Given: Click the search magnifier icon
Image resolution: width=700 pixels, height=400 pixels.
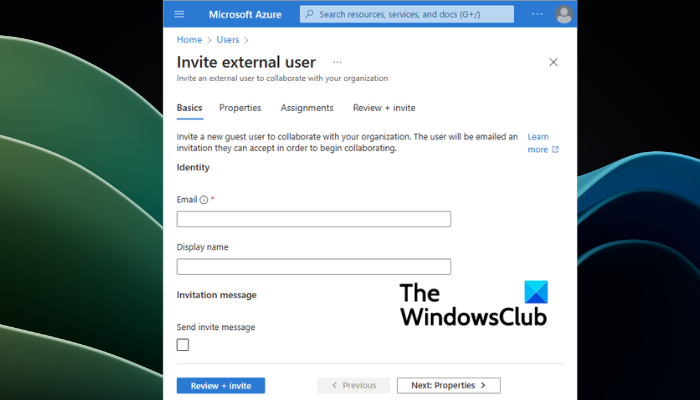Looking at the screenshot, I should point(309,14).
